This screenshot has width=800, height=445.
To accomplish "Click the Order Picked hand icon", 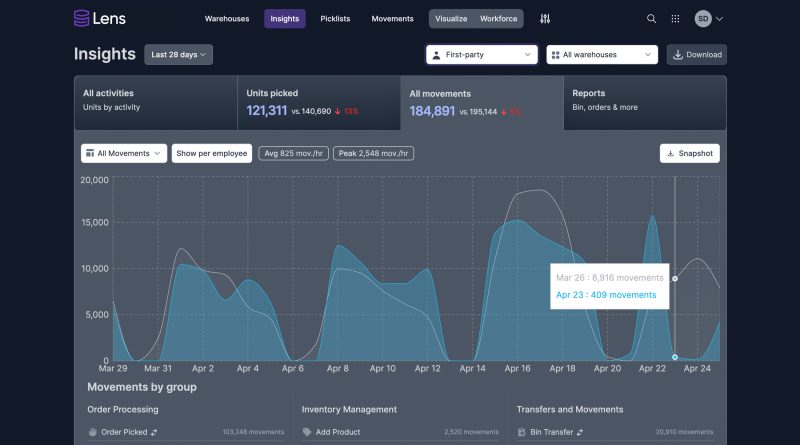I will tap(93, 432).
